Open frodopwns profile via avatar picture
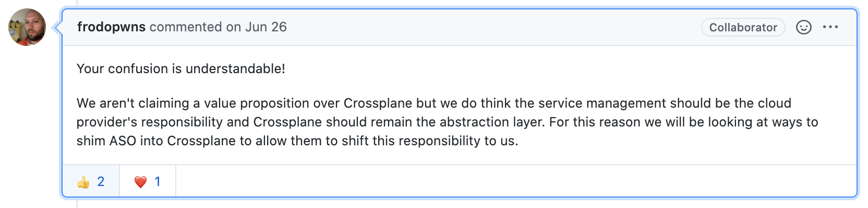The width and height of the screenshot is (868, 208). click(x=27, y=27)
